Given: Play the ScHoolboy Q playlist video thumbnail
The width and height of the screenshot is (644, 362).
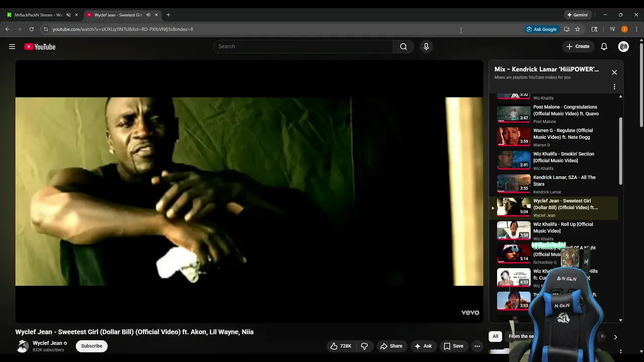Looking at the screenshot, I should tap(514, 254).
